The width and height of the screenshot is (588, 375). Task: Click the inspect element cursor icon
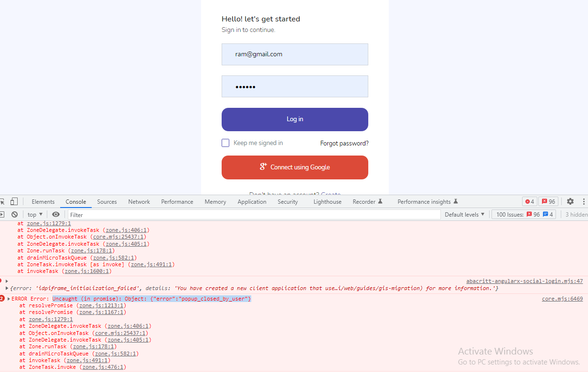[x=2, y=201]
